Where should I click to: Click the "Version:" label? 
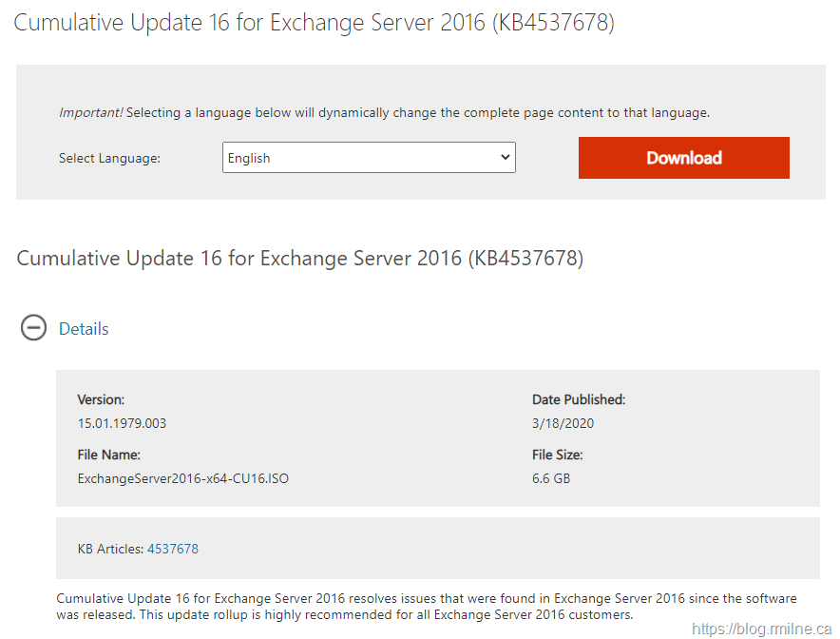(101, 399)
